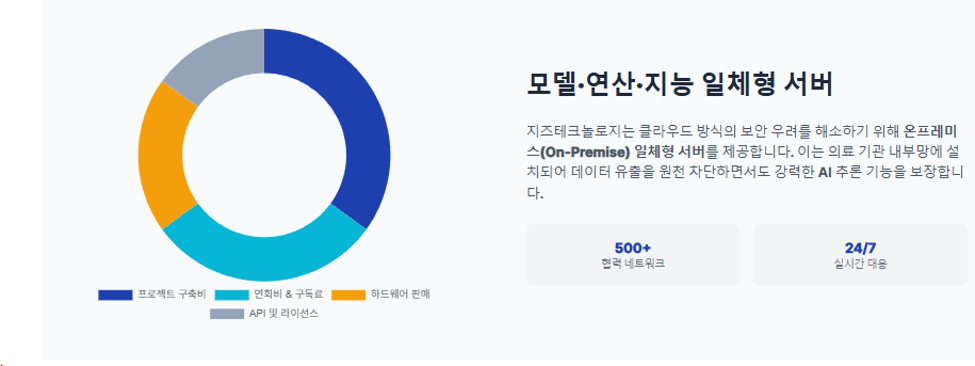
Task: Click the 500+ statistic number
Action: click(632, 248)
